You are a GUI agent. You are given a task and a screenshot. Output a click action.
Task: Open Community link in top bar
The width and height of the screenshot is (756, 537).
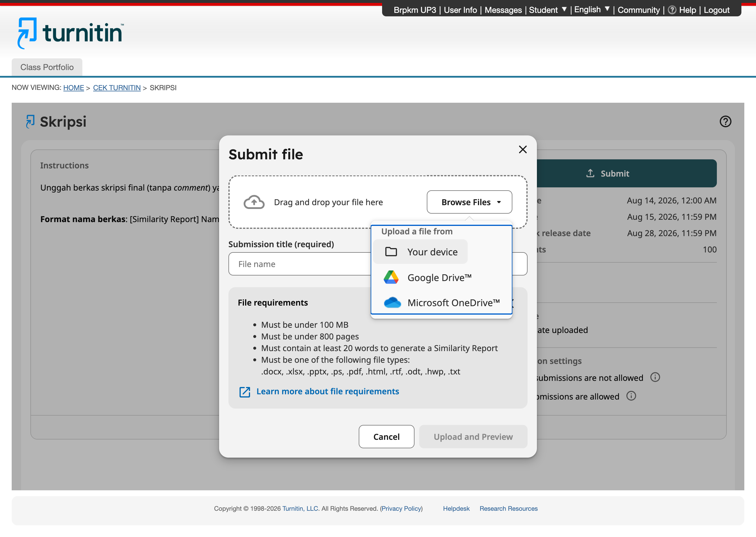click(x=639, y=10)
